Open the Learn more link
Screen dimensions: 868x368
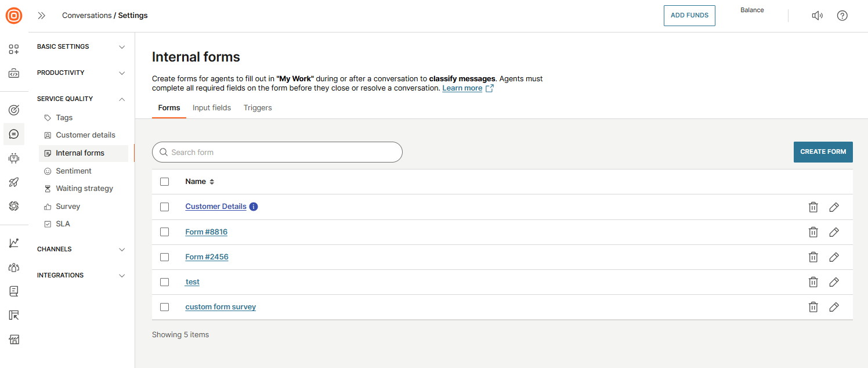tap(462, 88)
